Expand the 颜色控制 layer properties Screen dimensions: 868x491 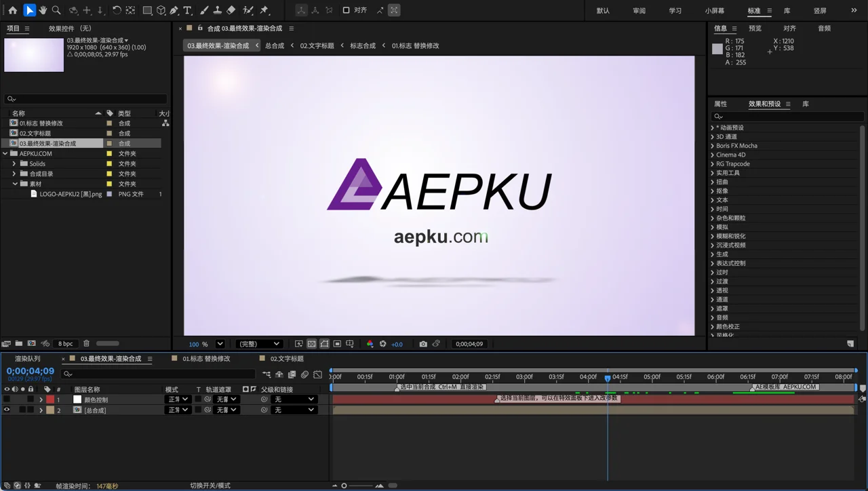click(41, 399)
